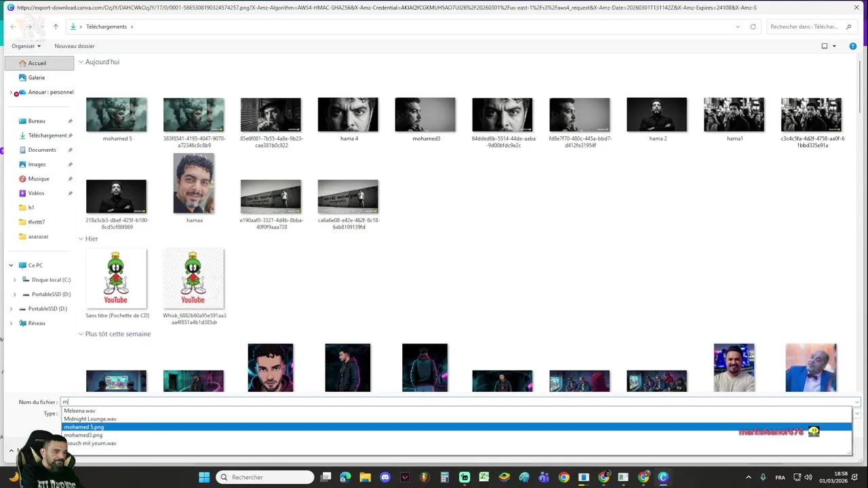This screenshot has height=488, width=868.
Task: Open the view layout options dropdown
Action: (834, 46)
